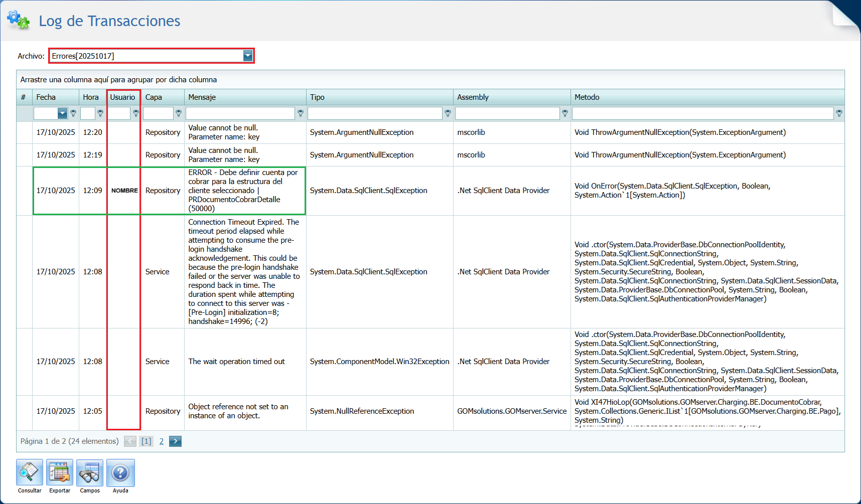Click the Tipo column filter funnel icon

[x=448, y=113]
